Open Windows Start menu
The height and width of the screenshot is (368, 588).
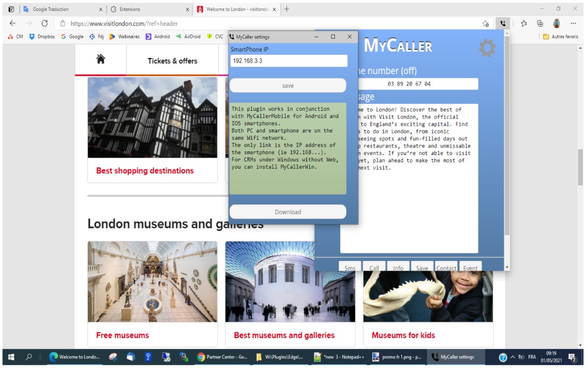coord(11,357)
